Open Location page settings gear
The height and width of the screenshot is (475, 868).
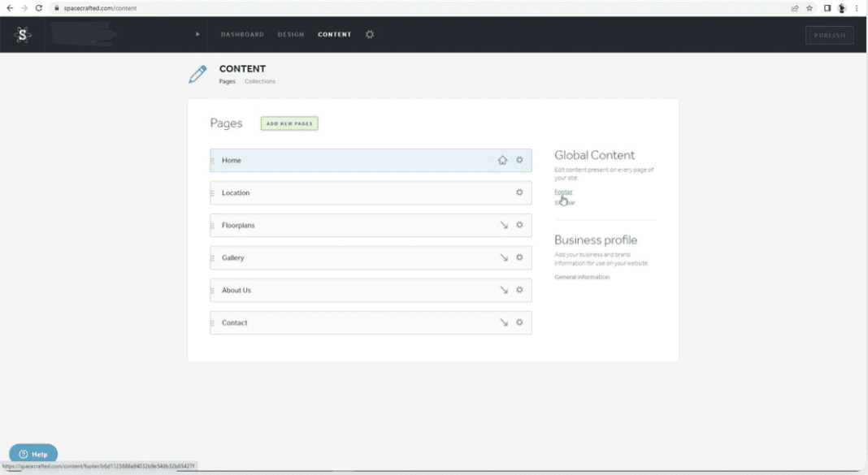pos(519,192)
